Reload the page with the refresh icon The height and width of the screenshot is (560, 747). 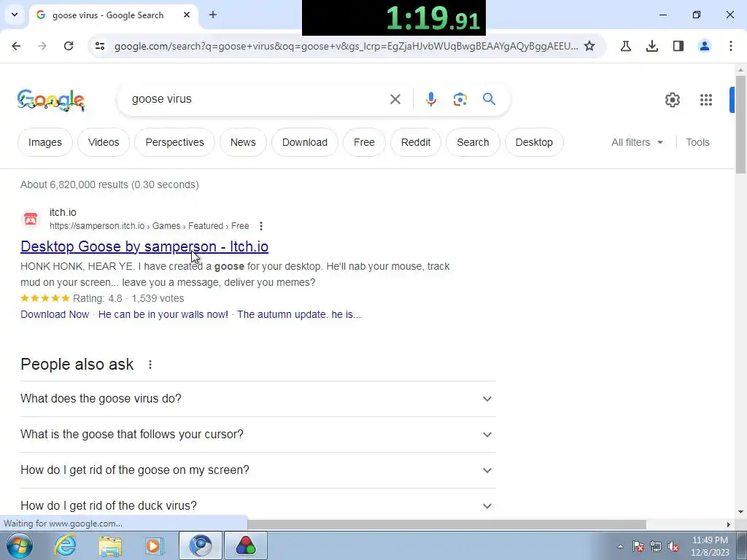(x=69, y=46)
